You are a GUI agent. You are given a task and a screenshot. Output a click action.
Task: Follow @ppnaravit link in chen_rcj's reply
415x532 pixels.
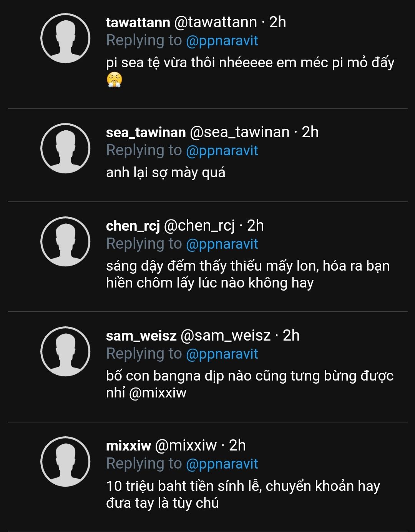coord(222,244)
